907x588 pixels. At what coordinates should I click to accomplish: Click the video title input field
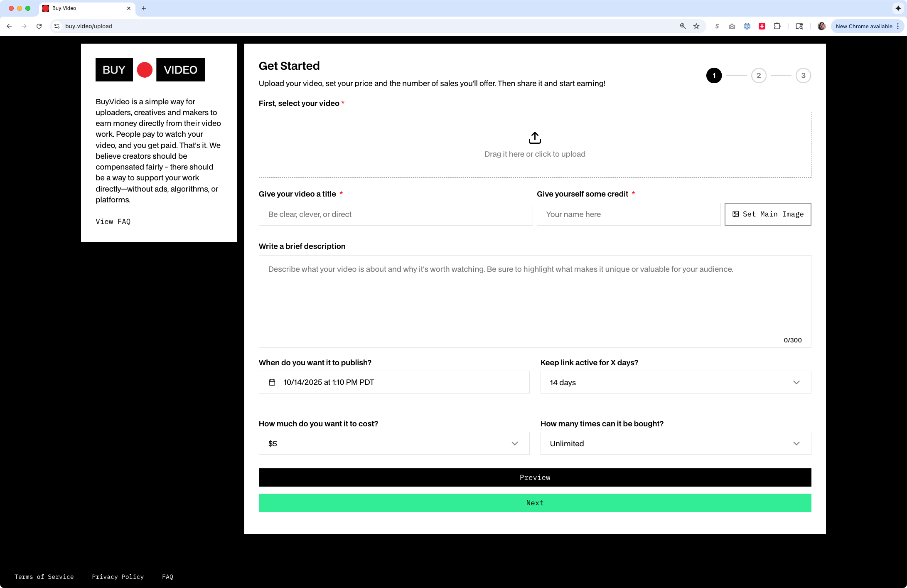point(395,214)
